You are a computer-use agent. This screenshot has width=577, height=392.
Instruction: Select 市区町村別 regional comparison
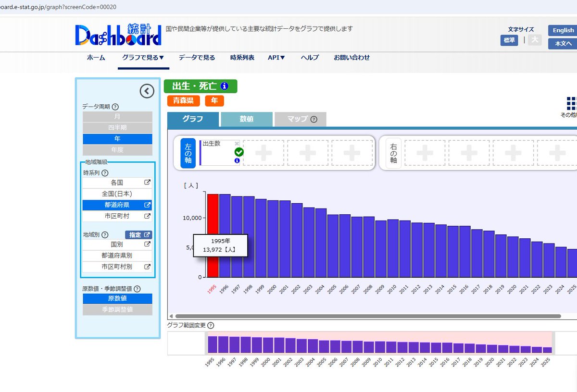(117, 267)
